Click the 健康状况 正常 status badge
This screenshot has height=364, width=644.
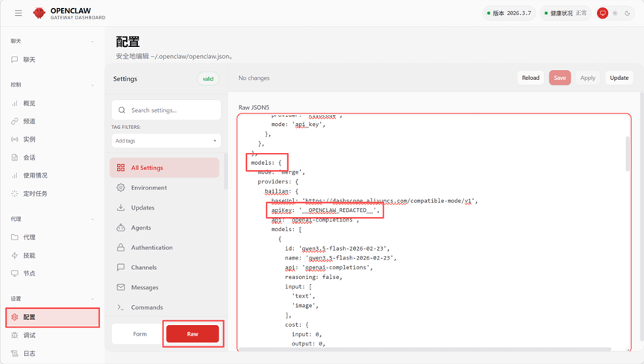point(566,13)
